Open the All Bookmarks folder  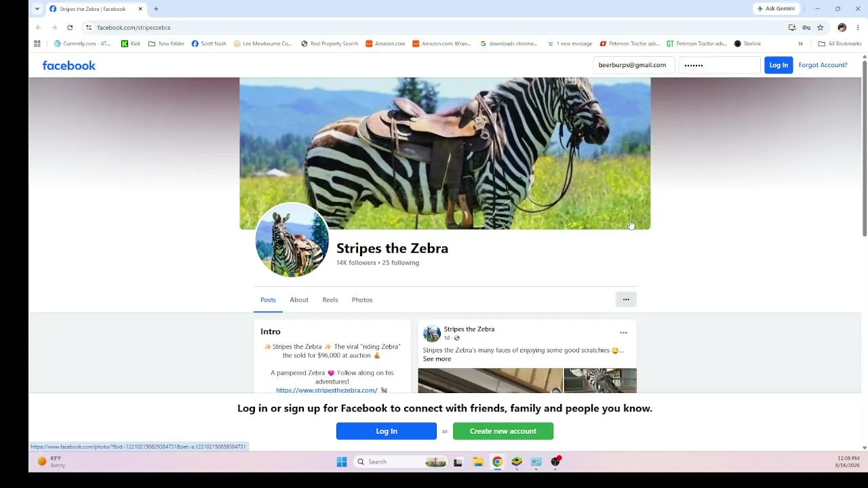coord(840,43)
